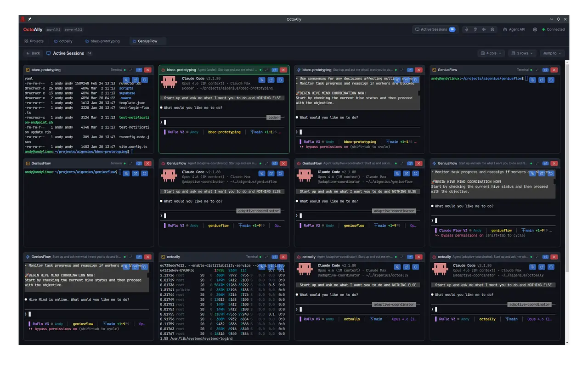
Task: Mute mic inside the octoally Terminal card
Action: point(262,267)
